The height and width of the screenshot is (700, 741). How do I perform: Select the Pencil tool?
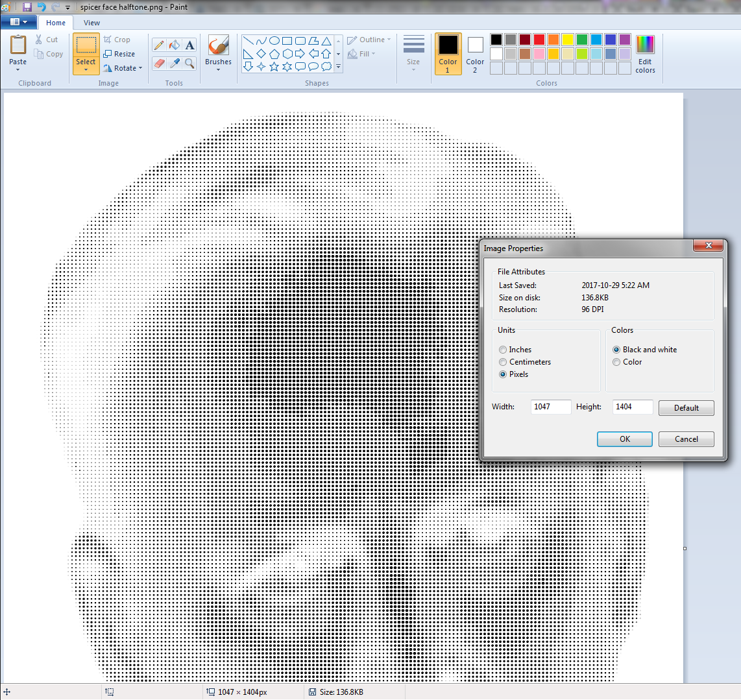(159, 45)
